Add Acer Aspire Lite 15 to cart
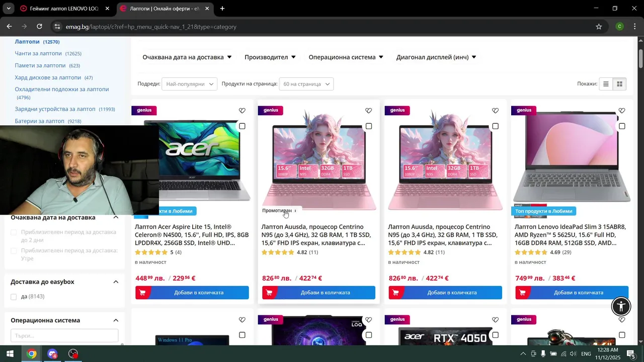This screenshot has height=362, width=644. pos(192,293)
